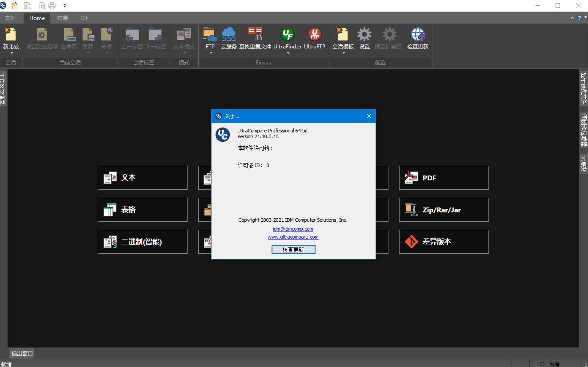Image resolution: width=588 pixels, height=367 pixels.
Task: Launch 查找重复文件 find duplicates tool
Action: [x=255, y=34]
